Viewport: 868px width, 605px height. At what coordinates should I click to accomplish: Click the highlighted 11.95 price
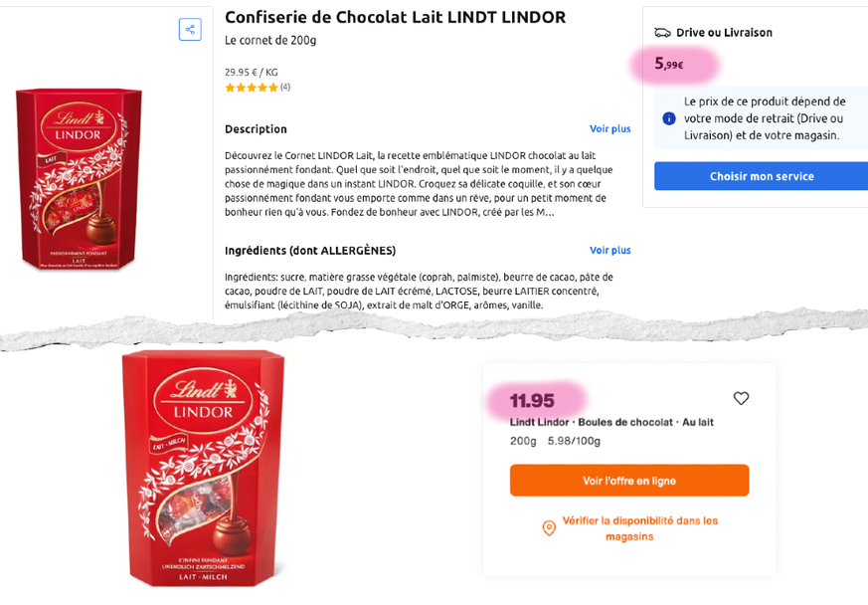[532, 401]
